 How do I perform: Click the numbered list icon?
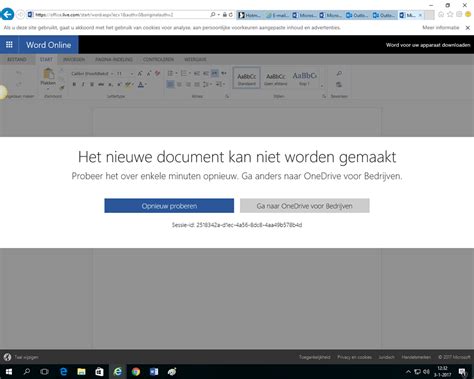(x=184, y=73)
